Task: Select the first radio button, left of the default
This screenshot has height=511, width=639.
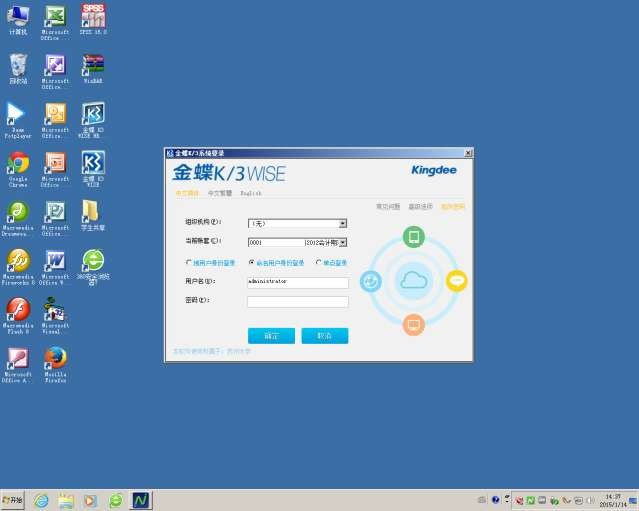Action: tap(189, 263)
